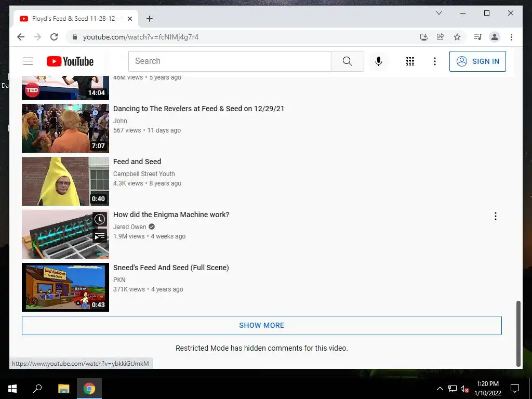Open the Chrome profile avatar
Viewport: 532px width, 399px height.
tap(495, 37)
